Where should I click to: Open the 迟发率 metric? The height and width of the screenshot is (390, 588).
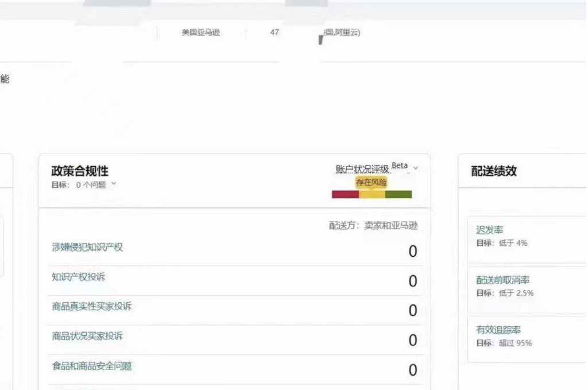489,230
